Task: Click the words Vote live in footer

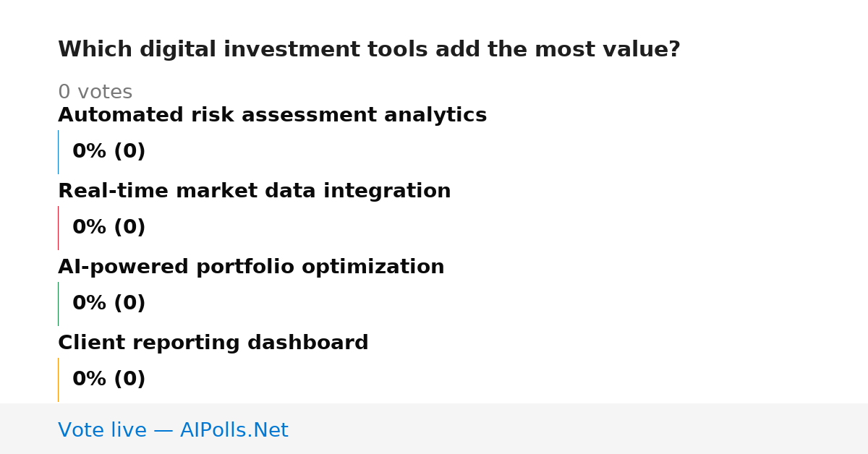Action: click(102, 430)
